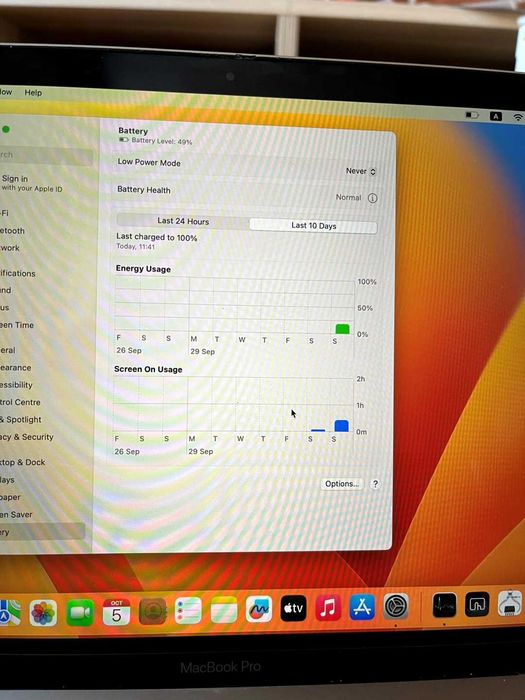Viewport: 525px width, 700px height.
Task: Switch to Last 10 Days tab
Action: pos(313,226)
